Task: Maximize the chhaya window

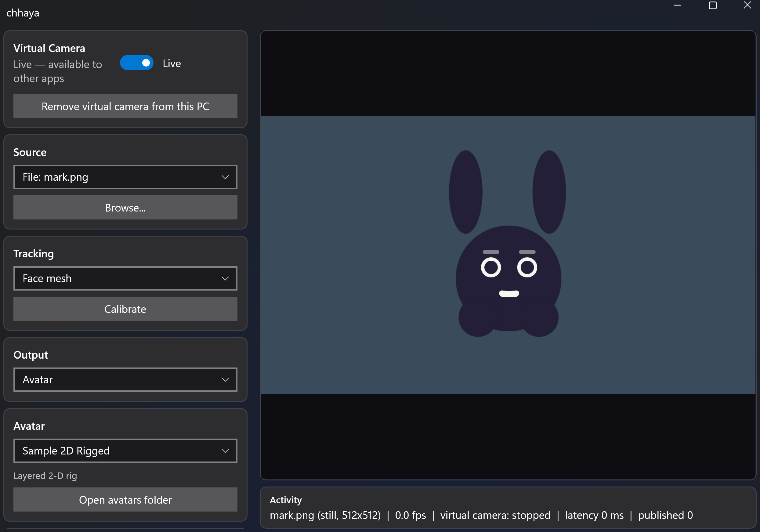Action: pyautogui.click(x=712, y=5)
